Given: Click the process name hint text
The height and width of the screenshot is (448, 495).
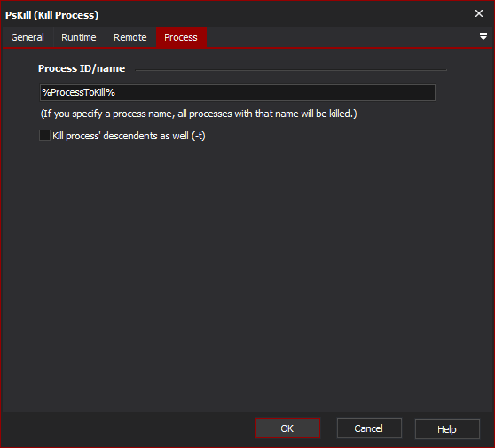Looking at the screenshot, I should 199,114.
